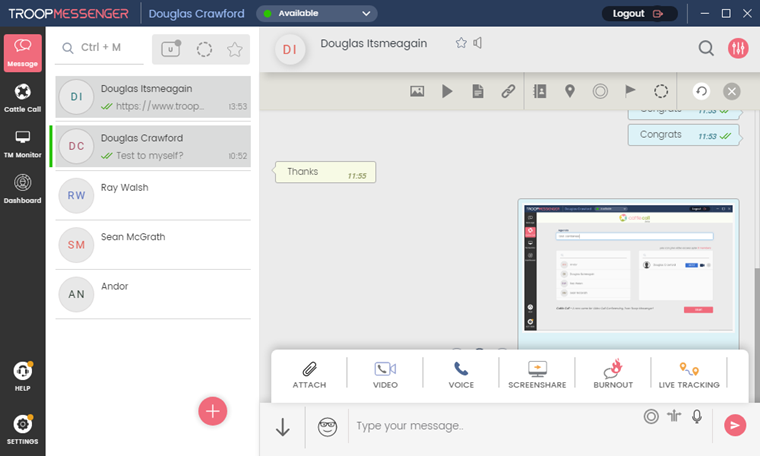Click Douglas Crawford name in the title bar
760x456 pixels.
(196, 14)
